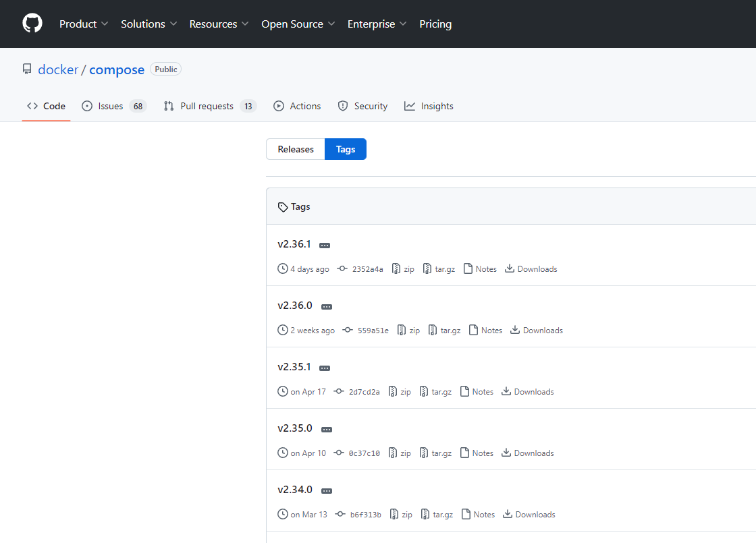Expand the v2.35.1 ellipsis details
756x543 pixels.
coord(325,368)
